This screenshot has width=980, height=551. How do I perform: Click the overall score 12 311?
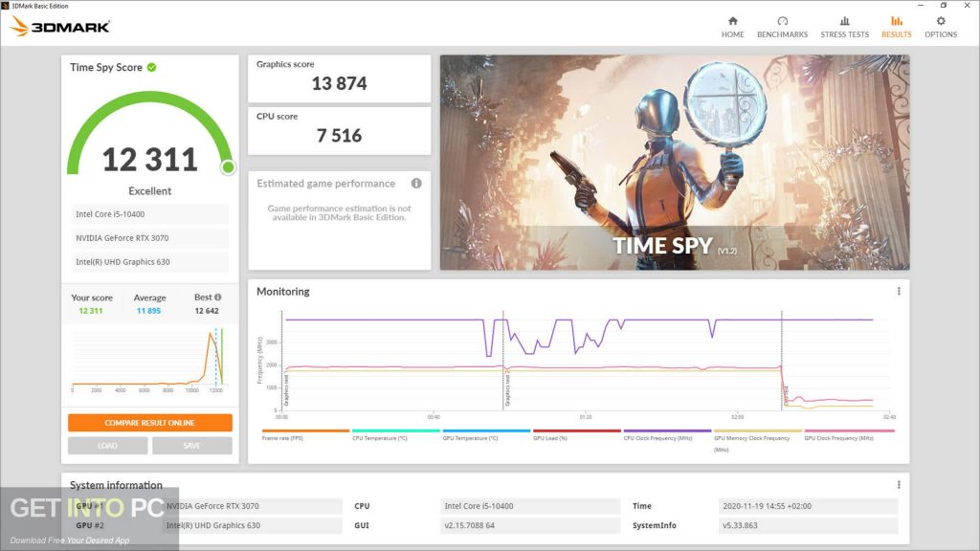[x=150, y=160]
